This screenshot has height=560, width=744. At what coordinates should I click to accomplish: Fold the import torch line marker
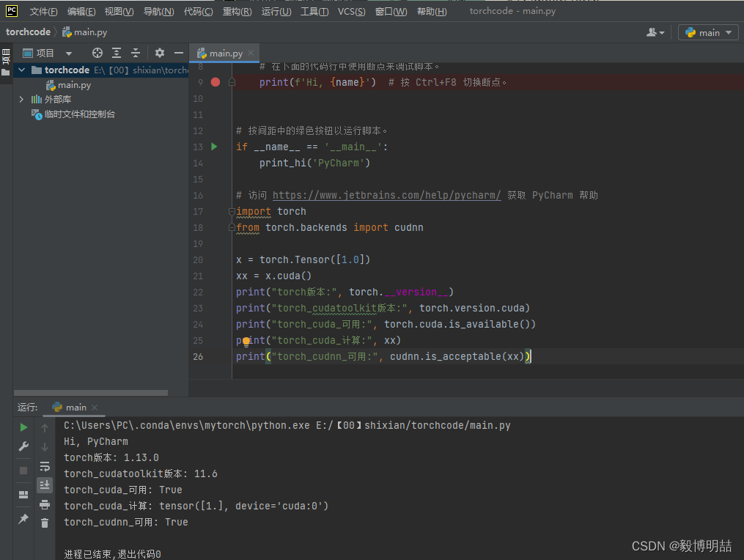point(232,211)
